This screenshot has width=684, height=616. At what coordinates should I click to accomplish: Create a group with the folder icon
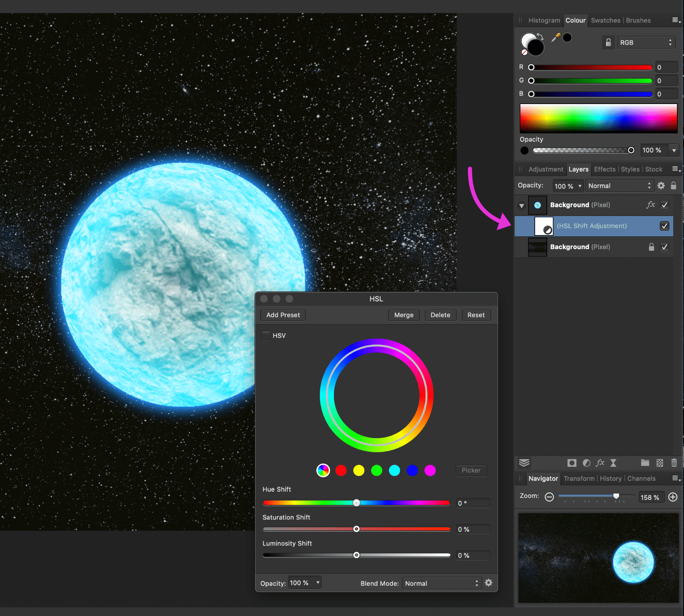point(645,463)
